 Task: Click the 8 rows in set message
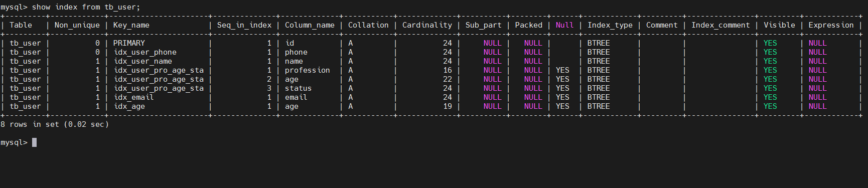(x=55, y=124)
